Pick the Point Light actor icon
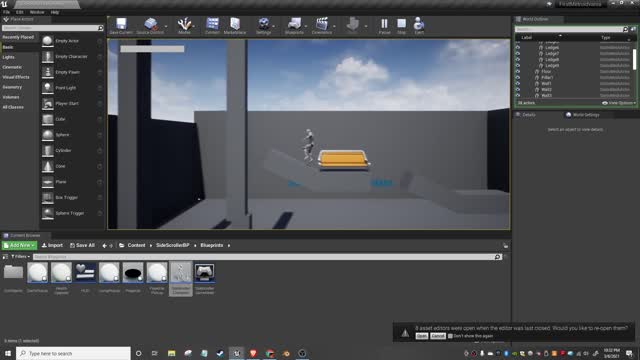 pos(48,88)
